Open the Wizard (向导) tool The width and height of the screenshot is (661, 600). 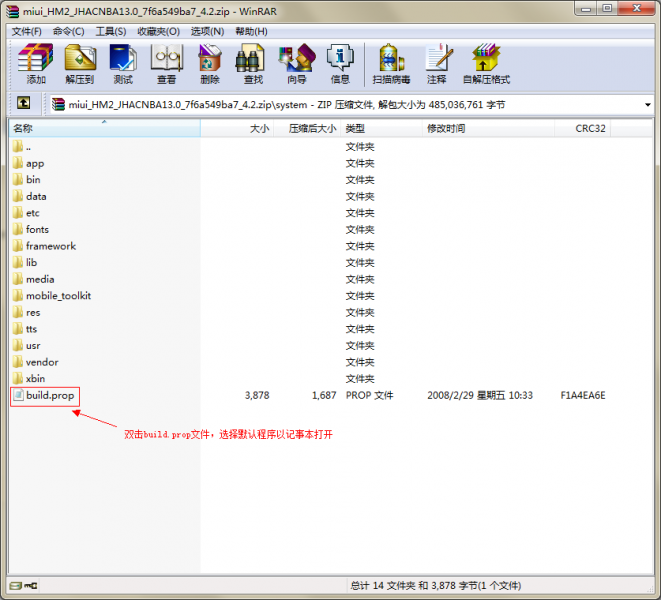pyautogui.click(x=297, y=63)
